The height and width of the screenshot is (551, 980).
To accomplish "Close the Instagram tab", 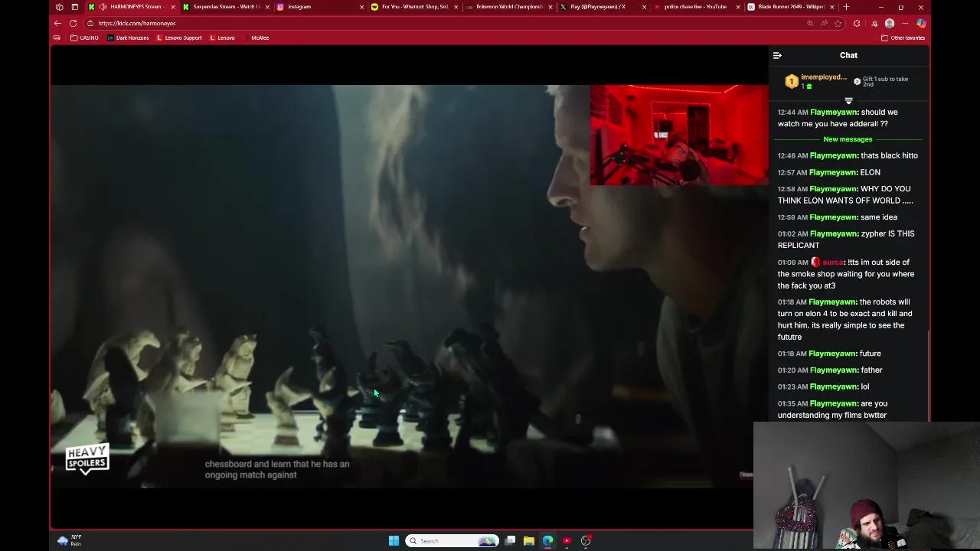I will point(361,7).
